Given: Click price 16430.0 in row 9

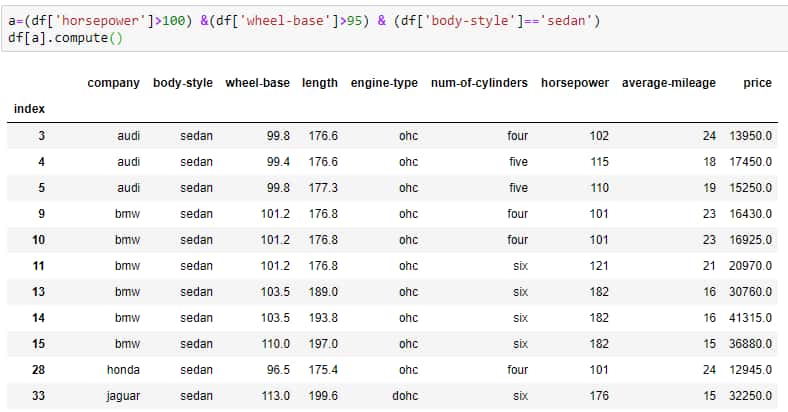Looking at the screenshot, I should pyautogui.click(x=750, y=214).
